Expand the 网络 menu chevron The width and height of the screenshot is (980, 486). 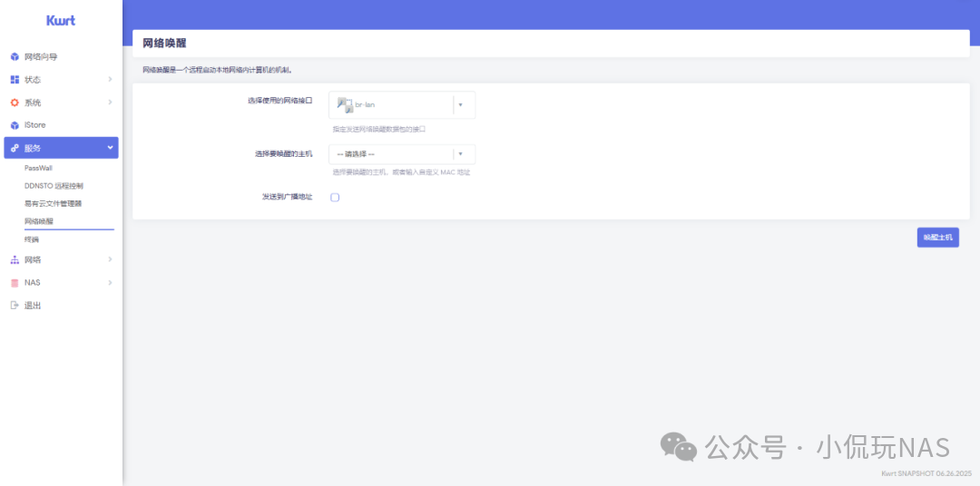pyautogui.click(x=110, y=259)
